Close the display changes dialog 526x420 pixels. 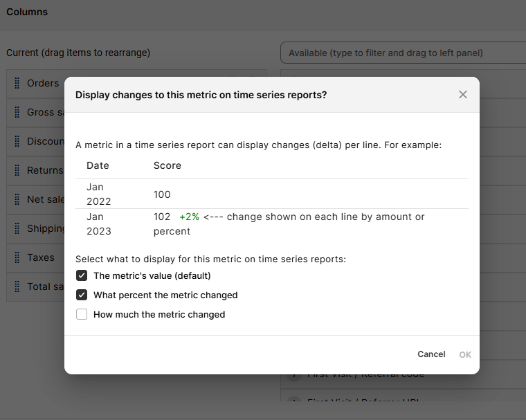point(463,95)
